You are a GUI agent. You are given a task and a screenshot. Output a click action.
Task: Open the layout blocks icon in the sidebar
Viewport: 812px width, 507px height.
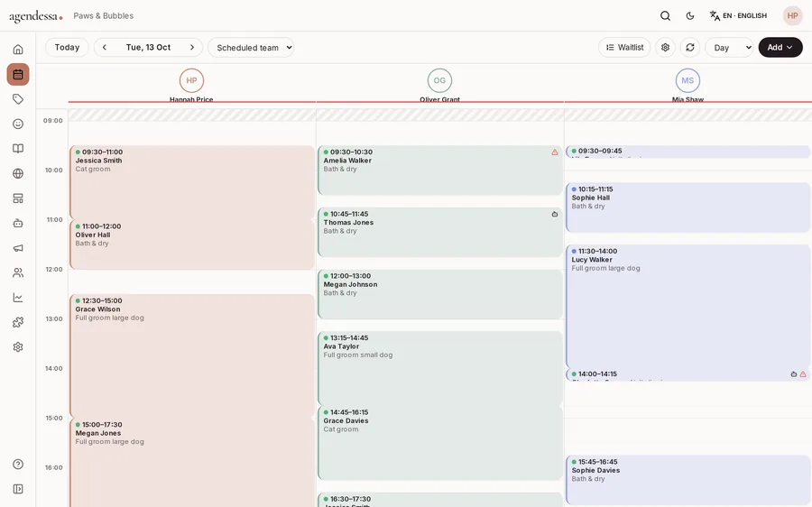18,198
